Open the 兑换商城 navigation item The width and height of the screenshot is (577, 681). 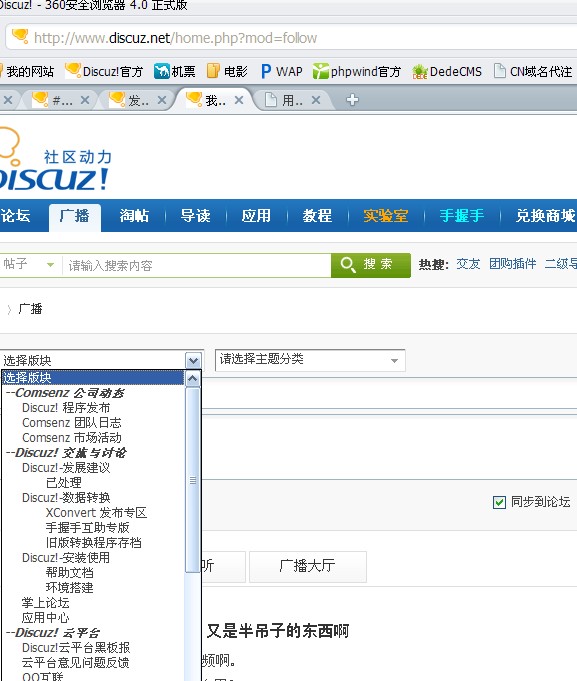tap(545, 215)
